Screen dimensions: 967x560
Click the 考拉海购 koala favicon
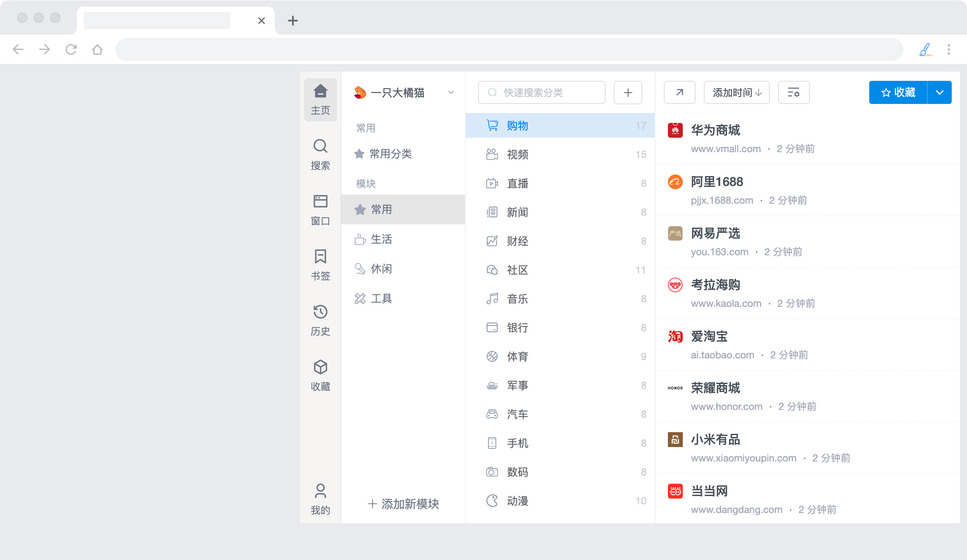tap(675, 285)
